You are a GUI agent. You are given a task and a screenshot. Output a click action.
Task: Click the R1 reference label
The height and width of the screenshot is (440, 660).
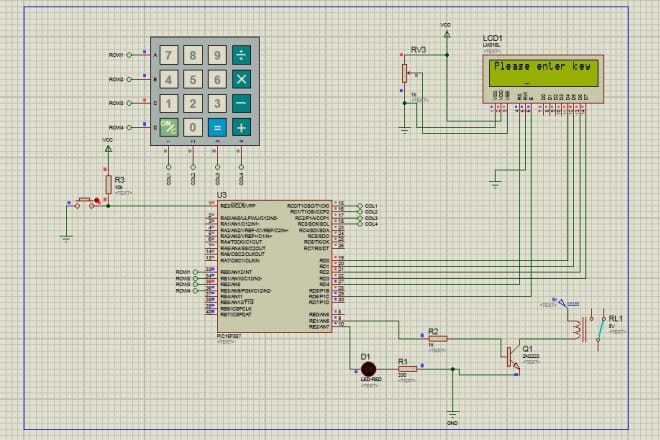click(403, 362)
